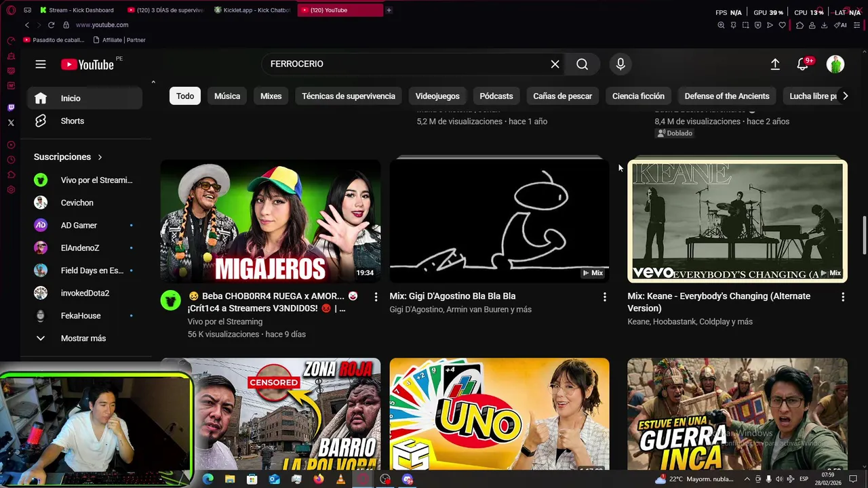
Task: Go back with browser back arrow
Action: point(27,25)
